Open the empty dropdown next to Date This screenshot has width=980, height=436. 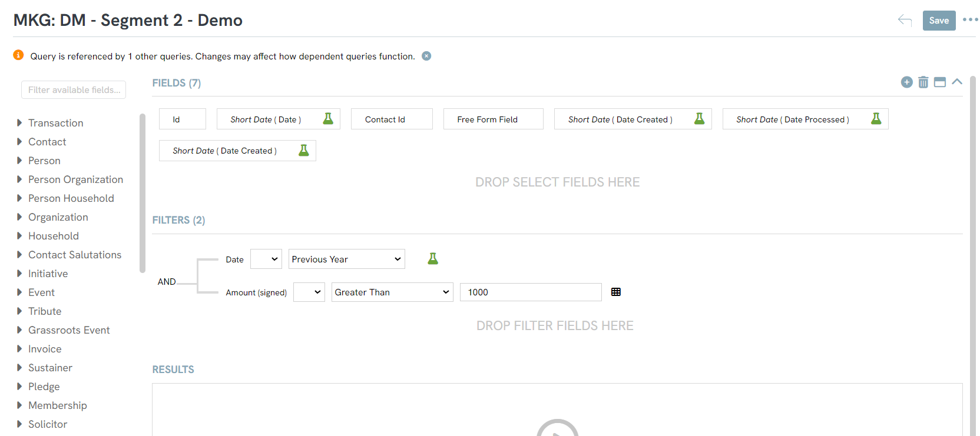pos(266,259)
